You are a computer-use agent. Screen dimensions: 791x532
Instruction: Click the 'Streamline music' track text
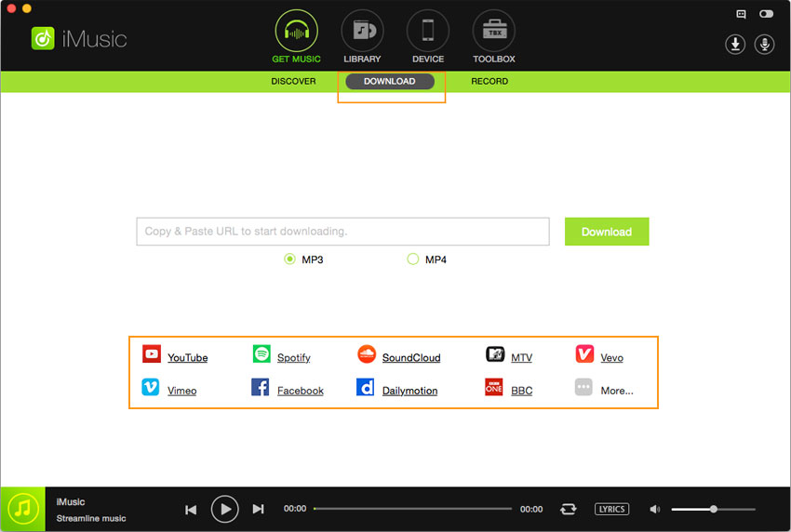pos(91,518)
